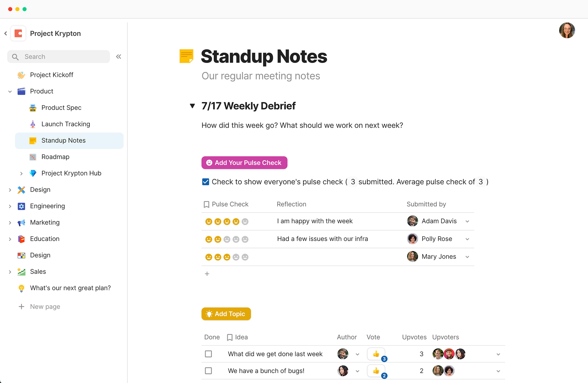The width and height of the screenshot is (588, 383).
Task: Click the fifth smiley on Polly Rose's pulse rating
Action: pyautogui.click(x=245, y=239)
